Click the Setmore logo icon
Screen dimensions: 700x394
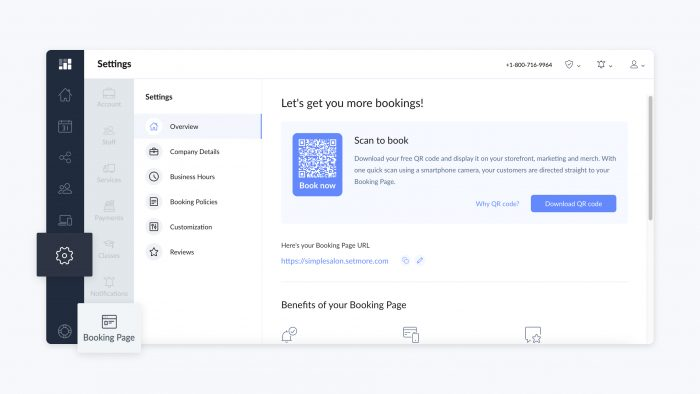(x=65, y=64)
